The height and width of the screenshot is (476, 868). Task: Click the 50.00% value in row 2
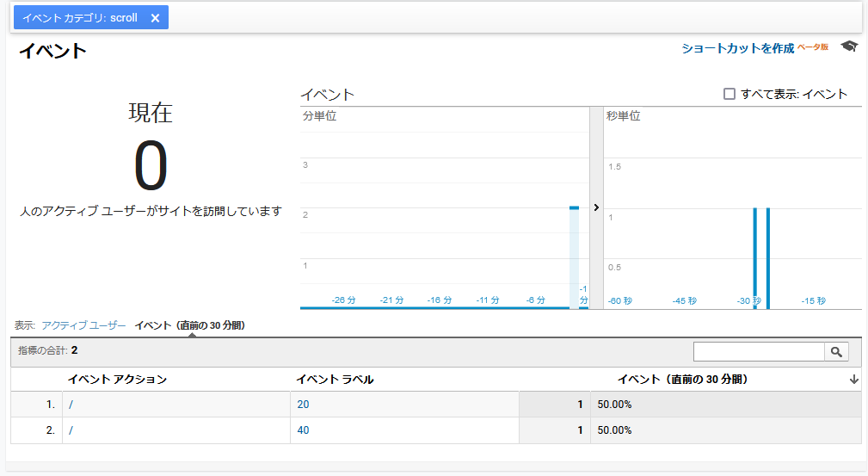click(614, 430)
